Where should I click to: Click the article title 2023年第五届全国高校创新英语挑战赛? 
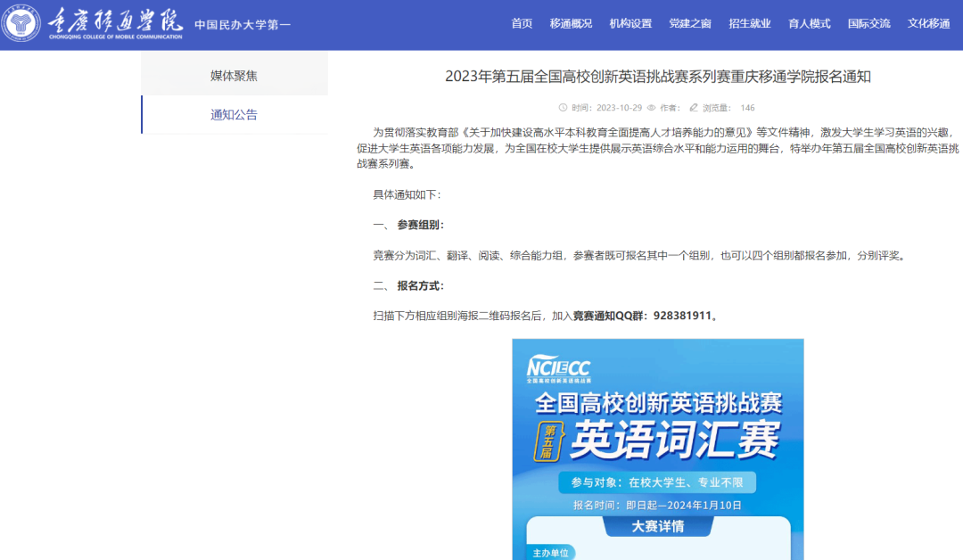[658, 77]
